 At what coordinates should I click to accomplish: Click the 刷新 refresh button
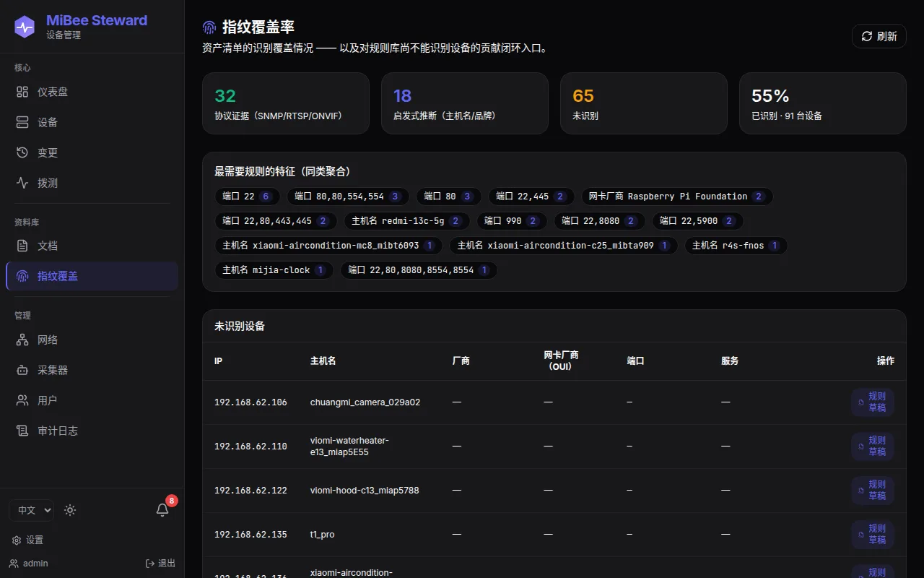click(x=879, y=36)
